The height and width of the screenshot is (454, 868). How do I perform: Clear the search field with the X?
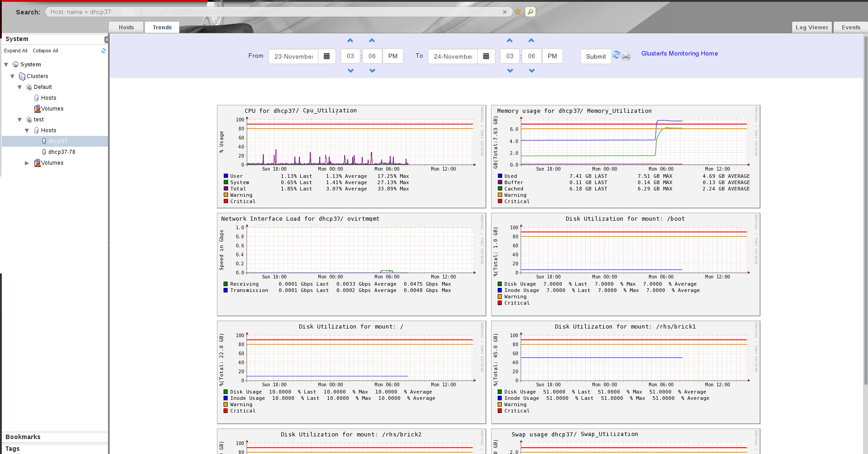pyautogui.click(x=504, y=12)
